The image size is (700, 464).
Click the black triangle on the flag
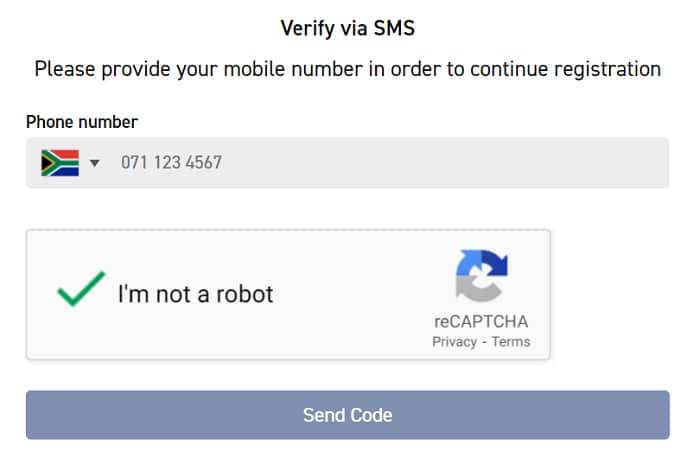(46, 163)
